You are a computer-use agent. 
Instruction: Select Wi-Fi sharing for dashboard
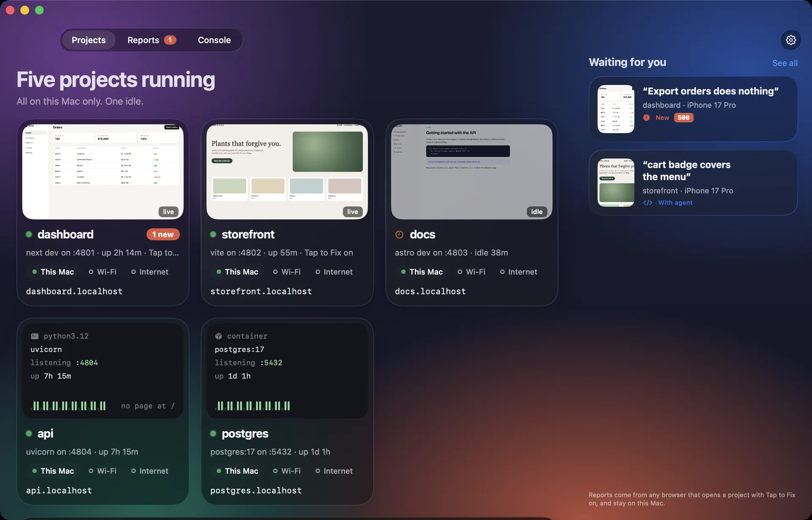coord(102,272)
